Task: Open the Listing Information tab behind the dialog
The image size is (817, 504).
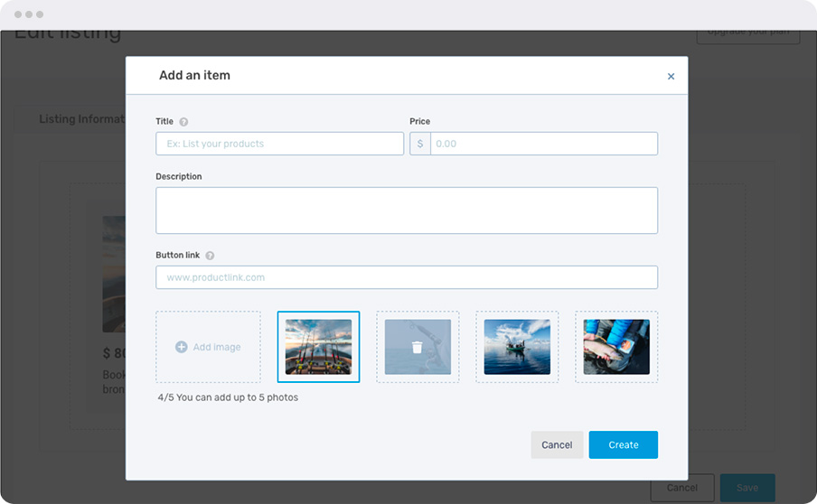Action: tap(82, 119)
